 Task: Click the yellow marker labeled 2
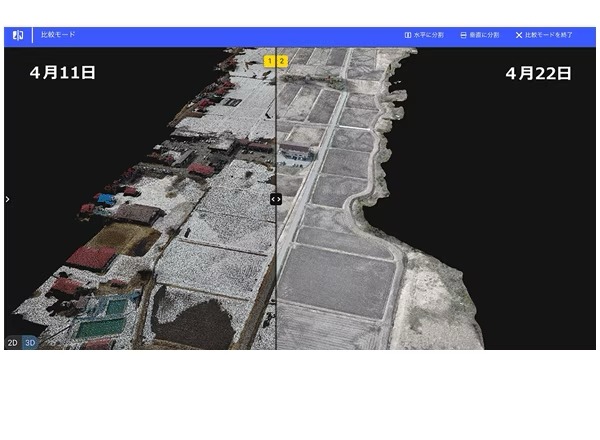click(x=282, y=61)
